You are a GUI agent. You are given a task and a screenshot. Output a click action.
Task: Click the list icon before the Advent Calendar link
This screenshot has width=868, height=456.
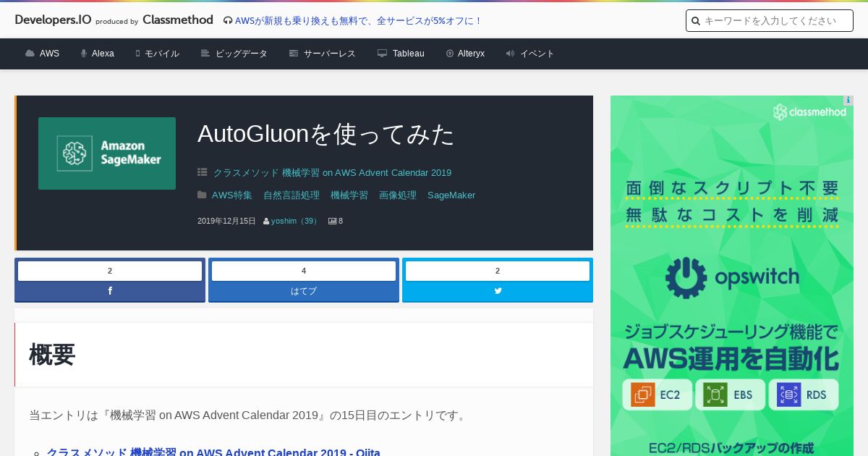pyautogui.click(x=203, y=173)
